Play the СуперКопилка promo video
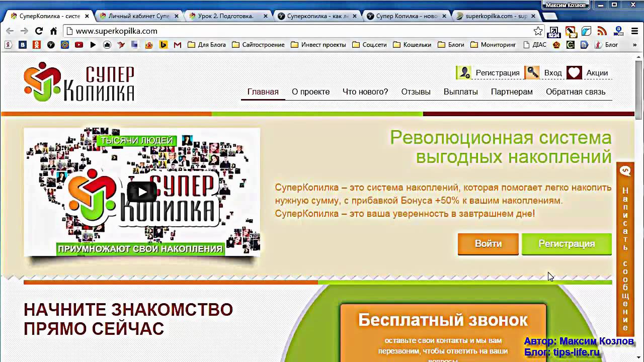Screen dimensions: 644x362 [141, 192]
